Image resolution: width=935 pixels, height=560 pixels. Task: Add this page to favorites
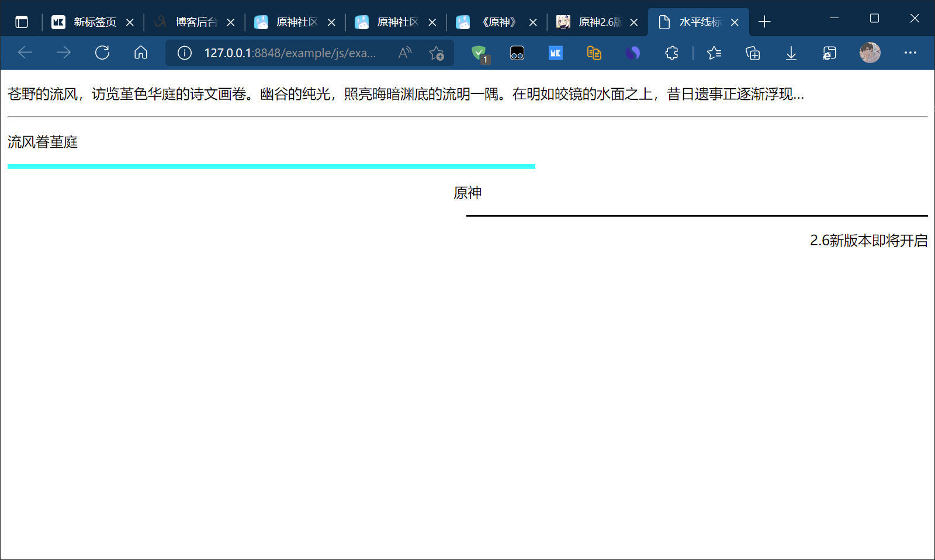point(437,53)
